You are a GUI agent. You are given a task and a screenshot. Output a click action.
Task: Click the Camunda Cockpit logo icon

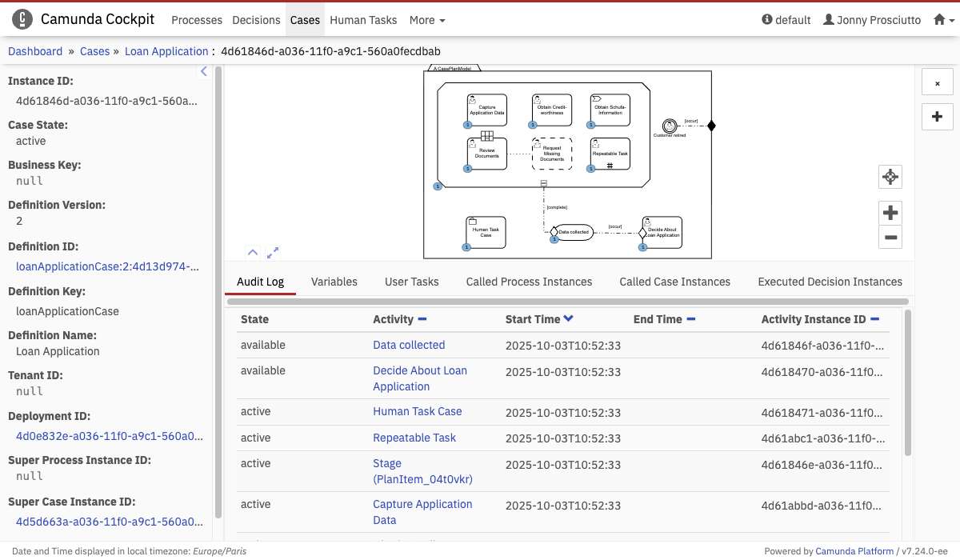[x=23, y=19]
